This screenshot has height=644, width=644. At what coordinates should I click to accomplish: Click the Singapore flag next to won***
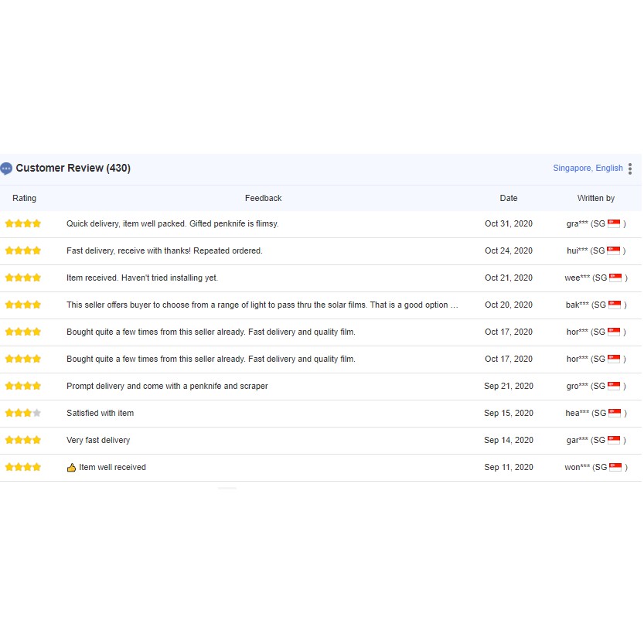pos(615,467)
